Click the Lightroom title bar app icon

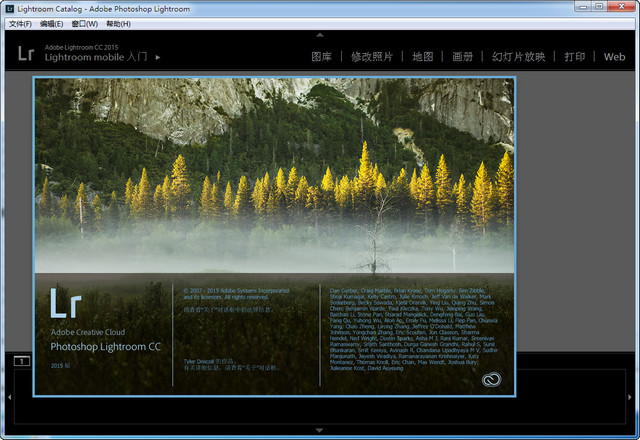[9, 7]
